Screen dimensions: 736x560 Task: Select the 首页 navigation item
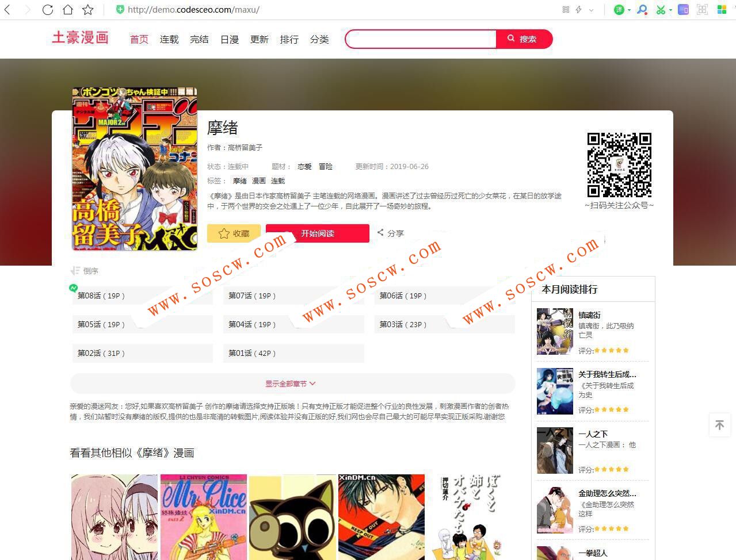coord(139,39)
